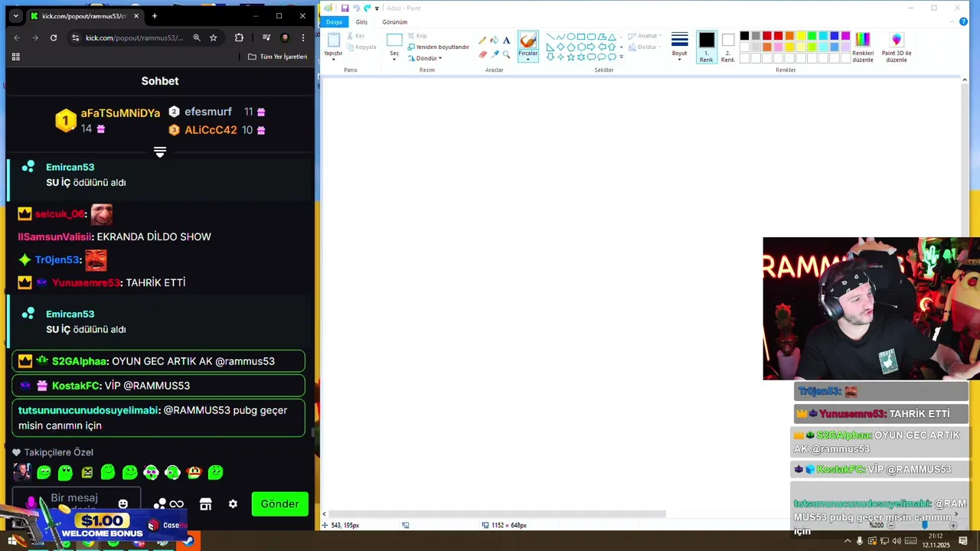The image size is (980, 551).
Task: Click Paint horizontal scrollbar
Action: (x=498, y=514)
